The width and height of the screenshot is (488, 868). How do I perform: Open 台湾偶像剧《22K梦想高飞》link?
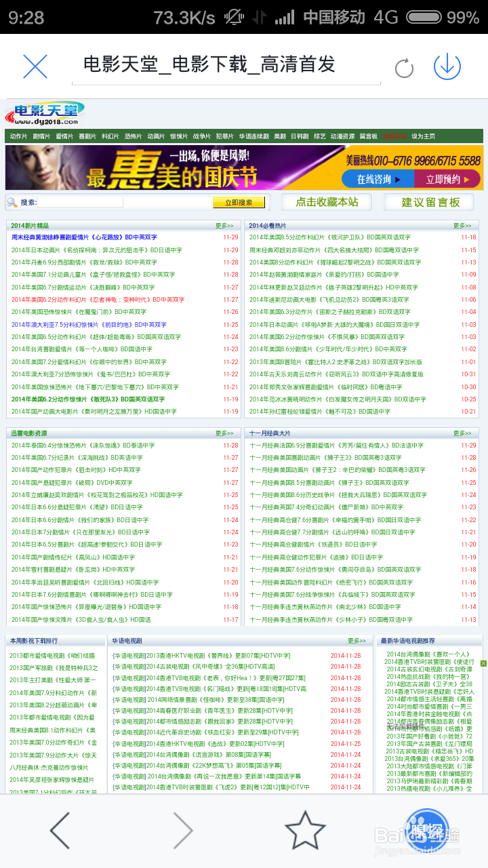pyautogui.click(x=197, y=765)
